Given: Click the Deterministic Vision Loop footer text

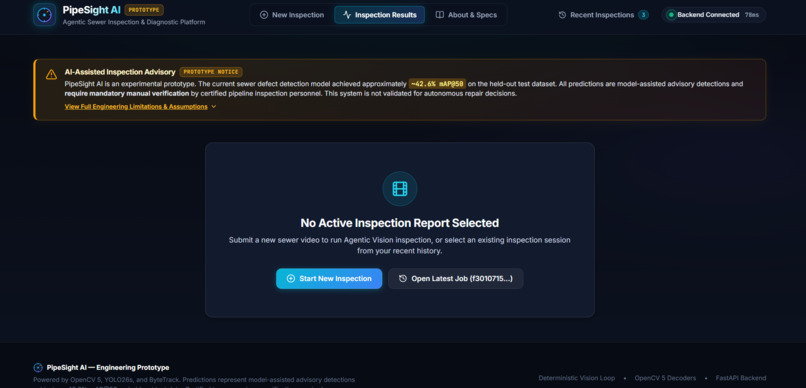Looking at the screenshot, I should point(576,378).
